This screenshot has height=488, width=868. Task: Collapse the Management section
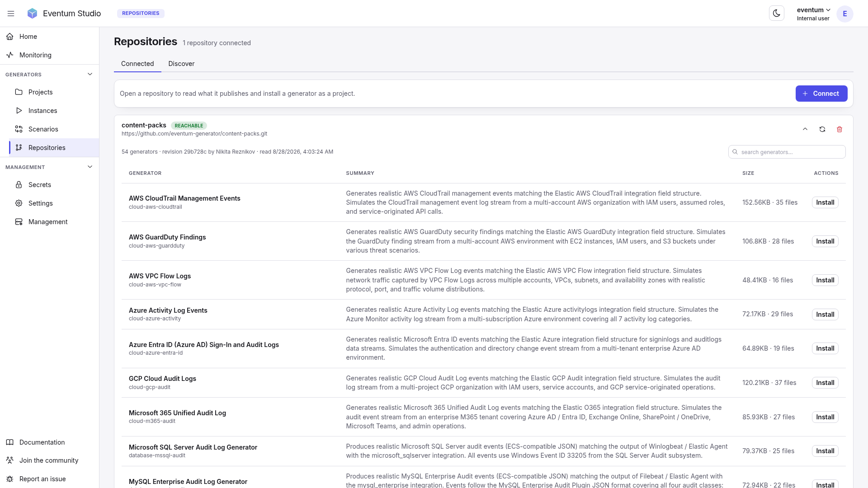pyautogui.click(x=90, y=167)
